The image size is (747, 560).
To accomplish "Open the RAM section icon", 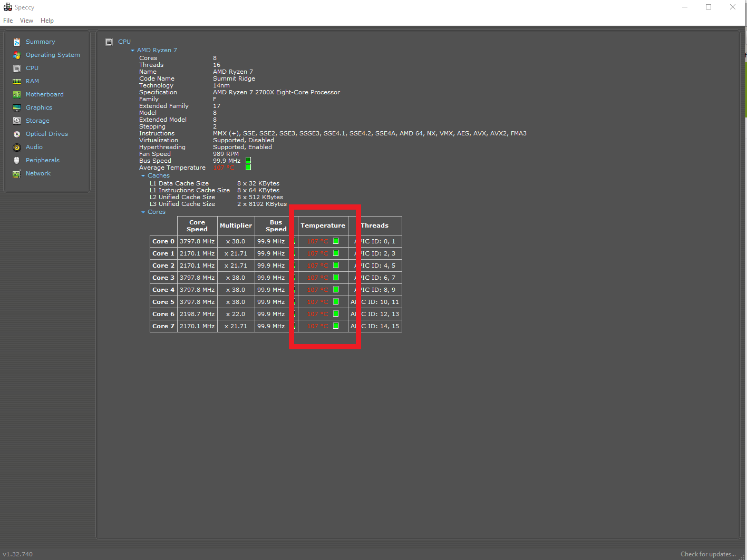I will click(17, 81).
